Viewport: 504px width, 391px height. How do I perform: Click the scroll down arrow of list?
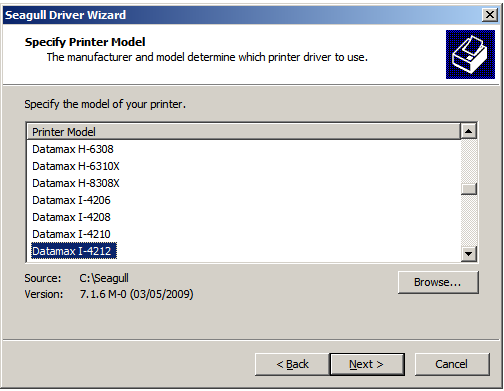(469, 254)
